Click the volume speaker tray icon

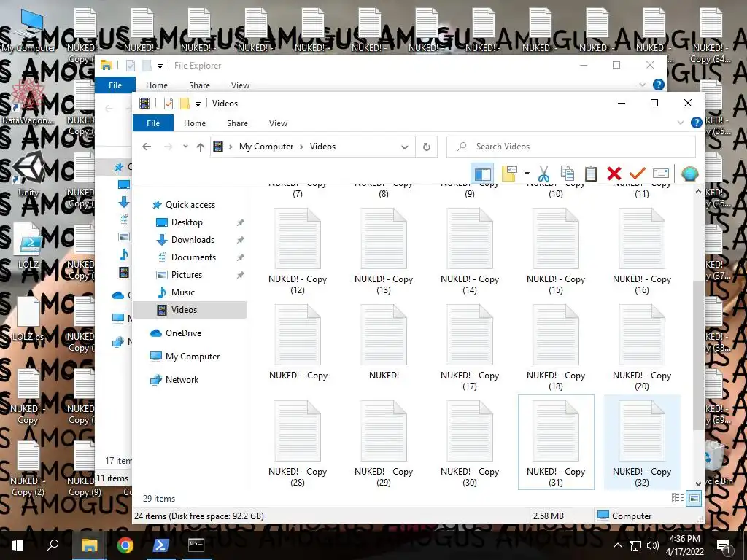(x=652, y=545)
